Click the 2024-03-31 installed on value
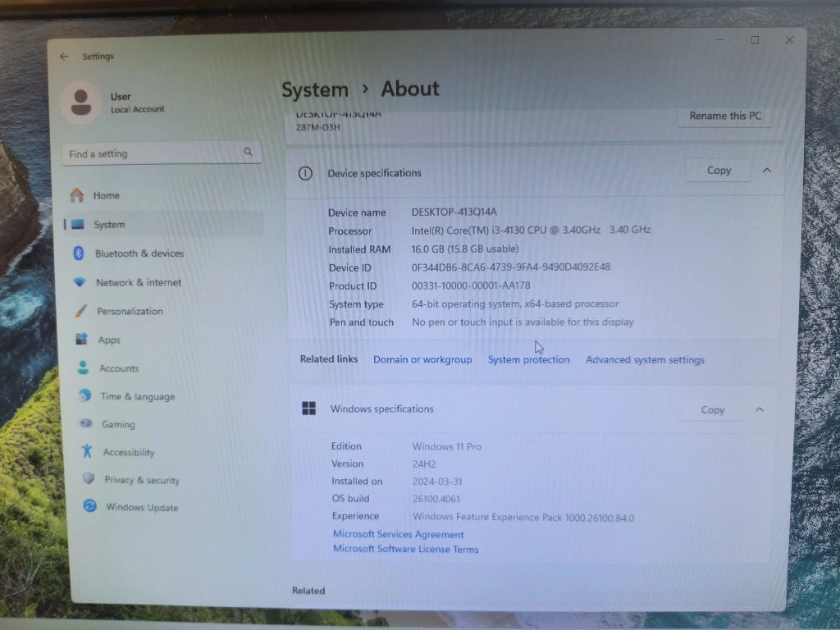Screen dimensions: 840x630 [437, 482]
